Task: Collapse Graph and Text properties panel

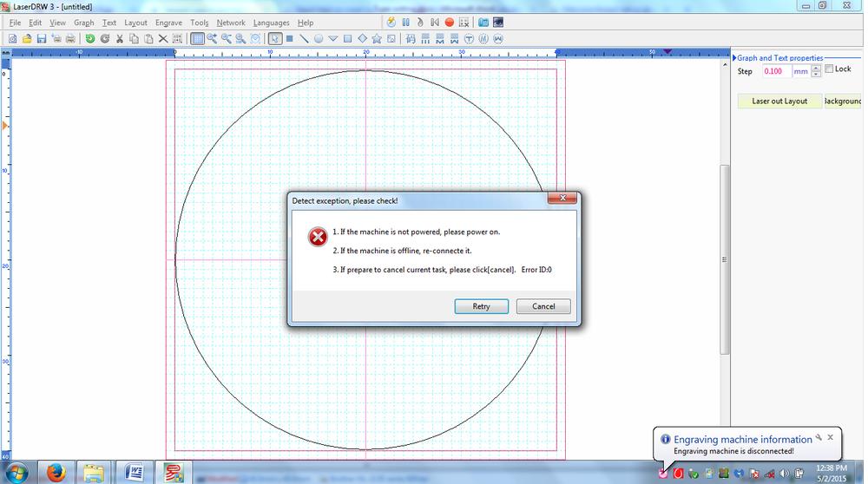Action: click(734, 58)
